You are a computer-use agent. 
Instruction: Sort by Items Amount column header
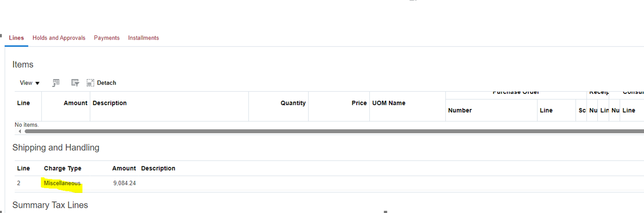[x=75, y=103]
